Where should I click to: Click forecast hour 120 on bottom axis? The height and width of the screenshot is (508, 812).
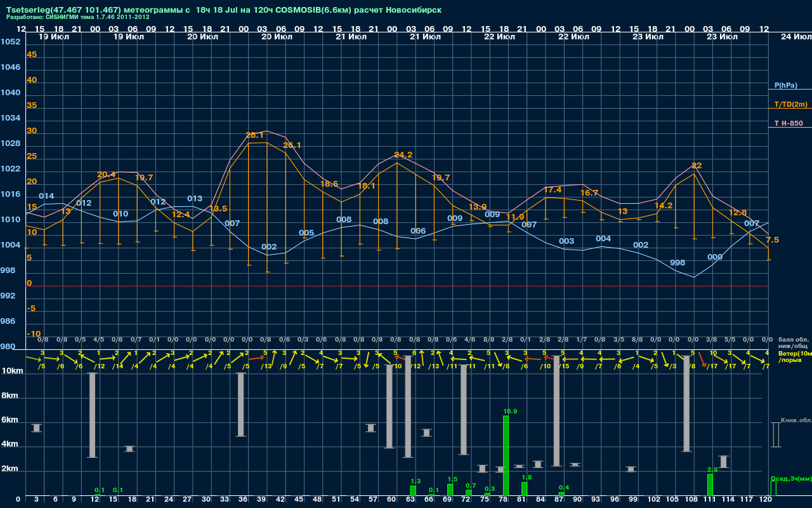pyautogui.click(x=766, y=500)
